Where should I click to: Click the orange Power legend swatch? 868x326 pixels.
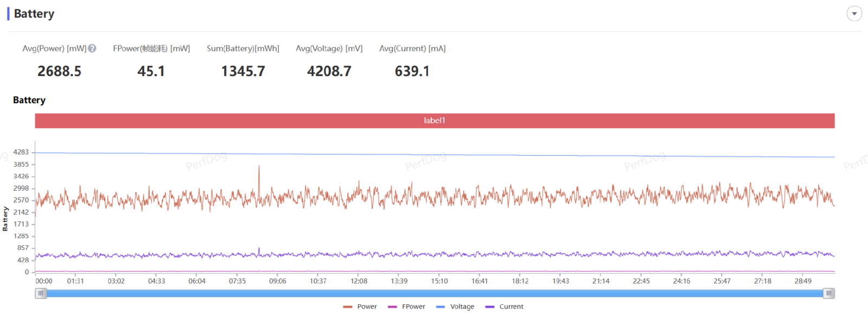point(348,307)
